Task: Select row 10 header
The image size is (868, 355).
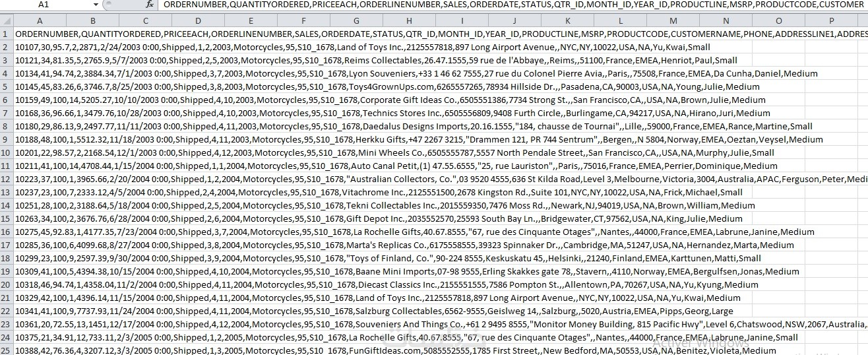Action: pos(7,152)
